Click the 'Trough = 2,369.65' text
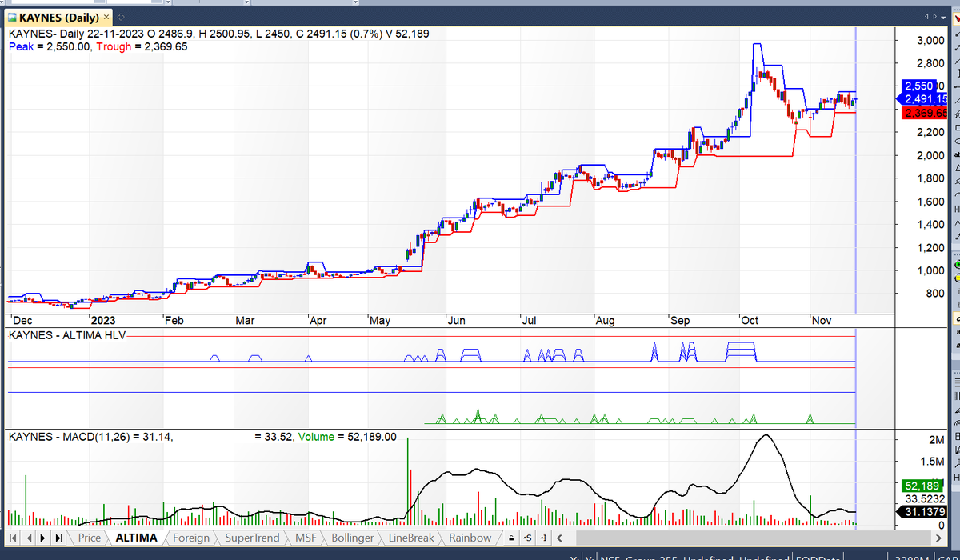Viewport: 960px width, 560px height. click(143, 47)
